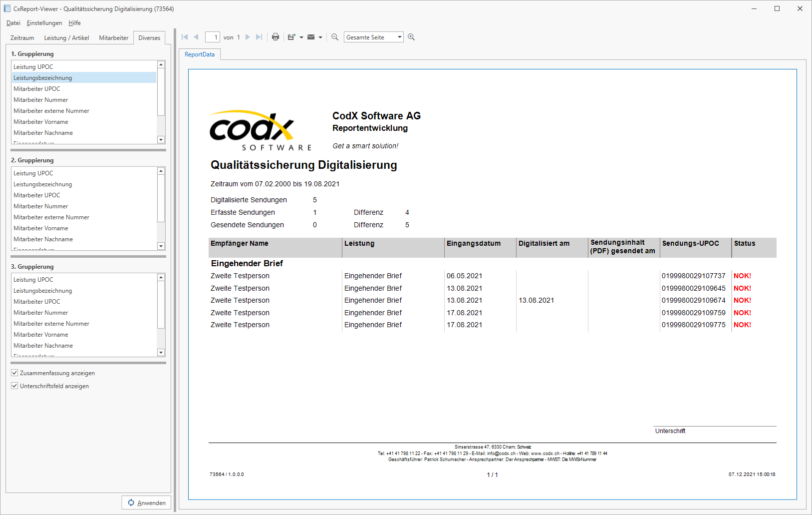Jump to last report page
Screen dimensions: 812x515
tap(259, 37)
